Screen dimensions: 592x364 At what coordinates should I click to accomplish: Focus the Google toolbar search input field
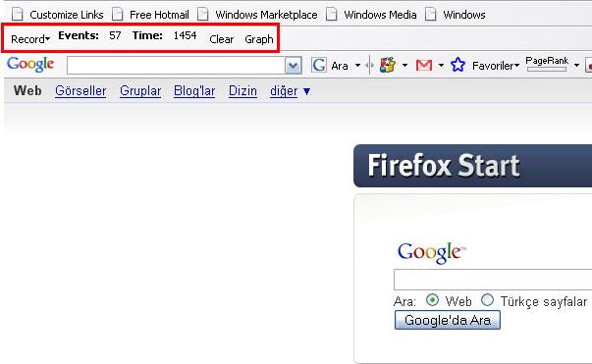point(176,66)
